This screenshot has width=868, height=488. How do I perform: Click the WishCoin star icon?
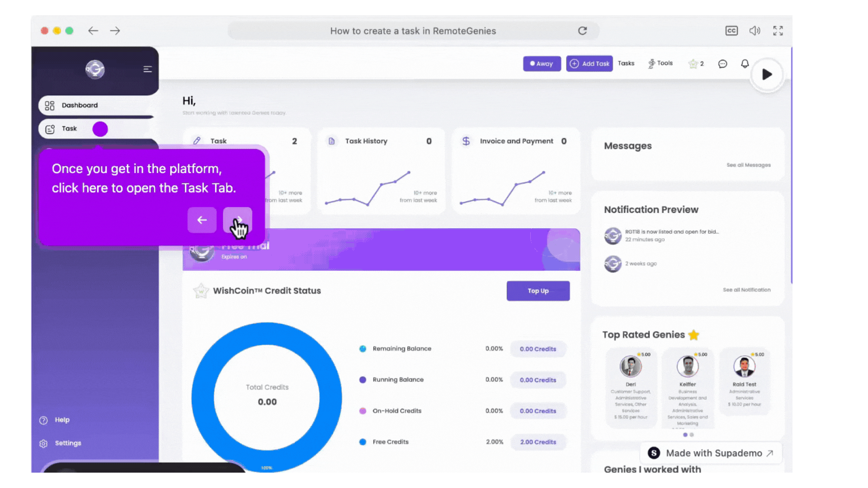pyautogui.click(x=201, y=291)
